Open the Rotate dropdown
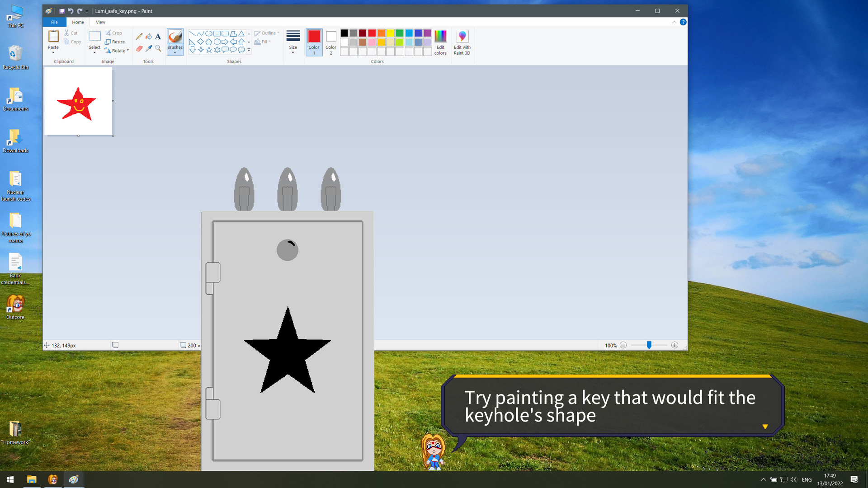868x488 pixels. tap(118, 51)
